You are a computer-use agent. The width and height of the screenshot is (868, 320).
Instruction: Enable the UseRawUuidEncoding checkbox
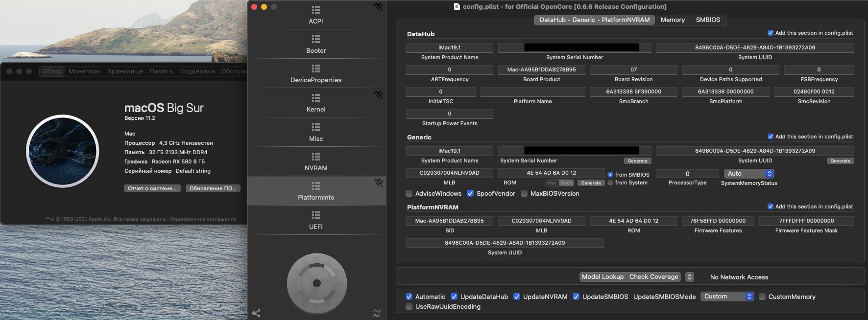click(409, 306)
